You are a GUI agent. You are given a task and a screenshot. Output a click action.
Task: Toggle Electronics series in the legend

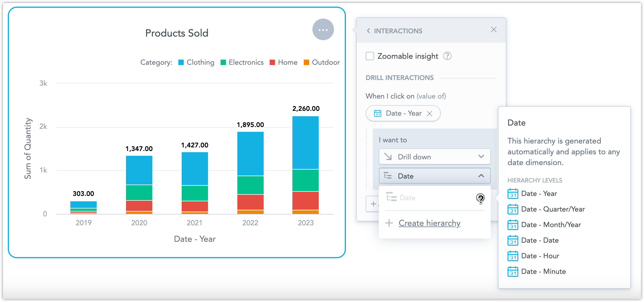click(x=246, y=62)
